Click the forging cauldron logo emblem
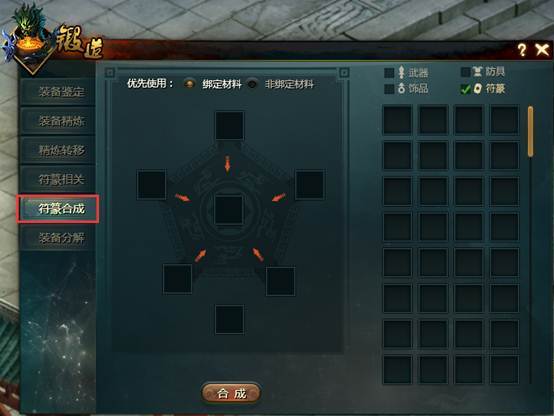 (30, 38)
